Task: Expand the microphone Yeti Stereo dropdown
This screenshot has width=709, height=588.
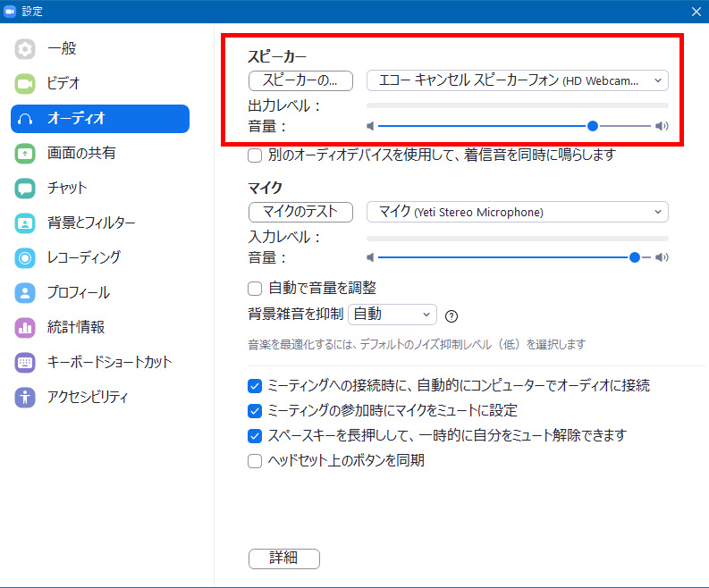Action: point(517,212)
